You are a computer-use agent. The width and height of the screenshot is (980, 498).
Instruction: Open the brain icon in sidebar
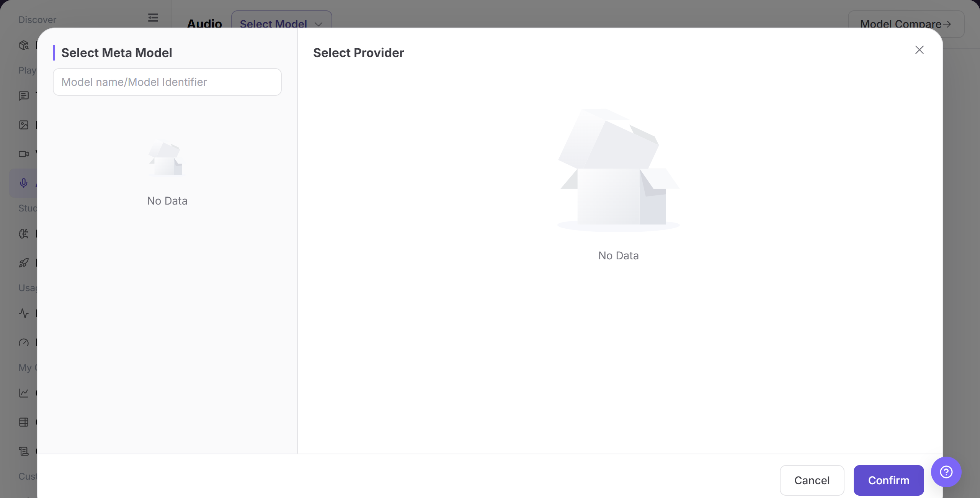click(24, 234)
